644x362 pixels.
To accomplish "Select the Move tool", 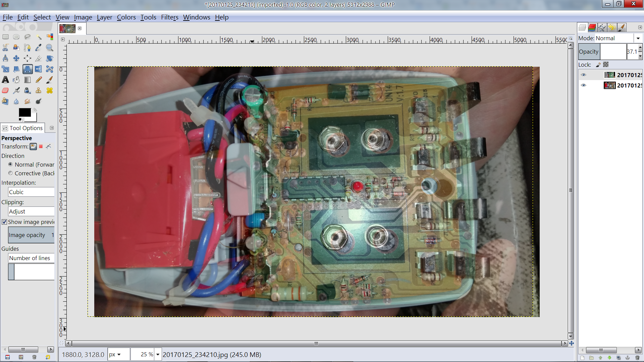I will coord(16,58).
